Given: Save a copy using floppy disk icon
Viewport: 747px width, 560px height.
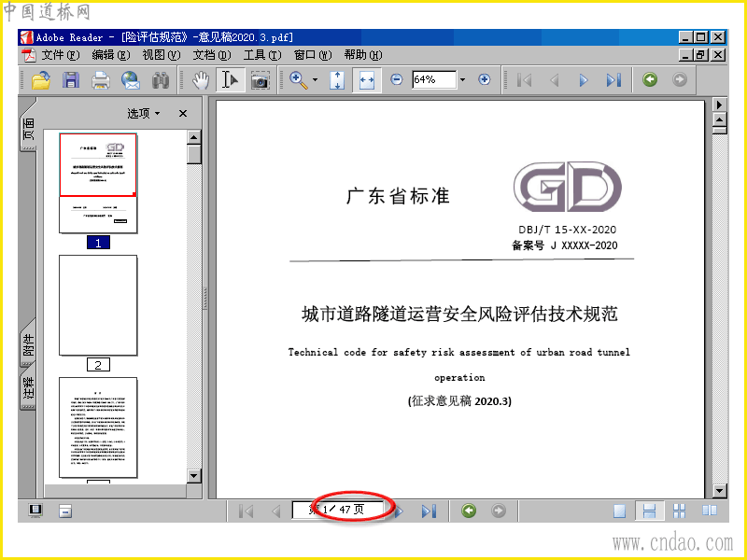Looking at the screenshot, I should click(71, 80).
